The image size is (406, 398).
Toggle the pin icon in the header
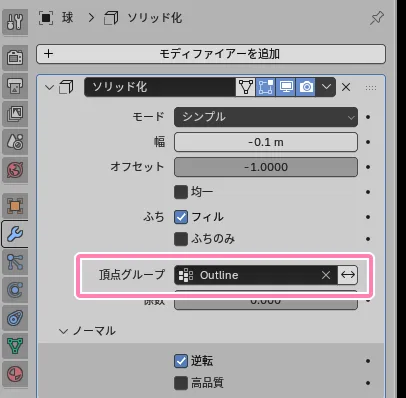(377, 18)
